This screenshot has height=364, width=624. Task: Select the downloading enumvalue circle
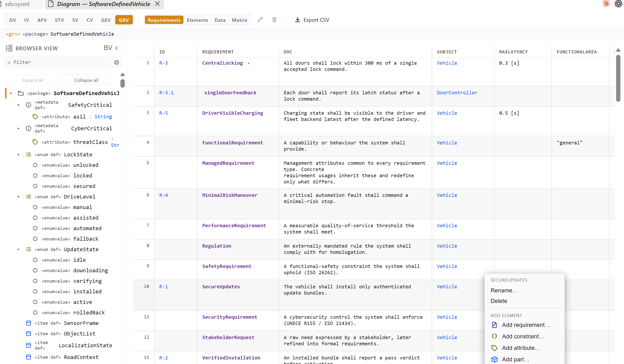[x=35, y=270]
